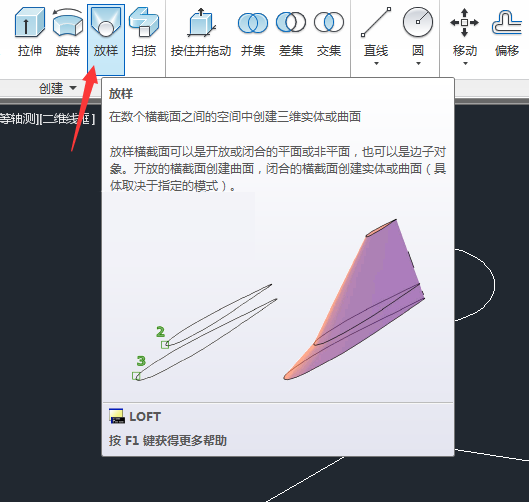Select the 偏移 (Offset) tool
This screenshot has width=529, height=502.
point(507,32)
